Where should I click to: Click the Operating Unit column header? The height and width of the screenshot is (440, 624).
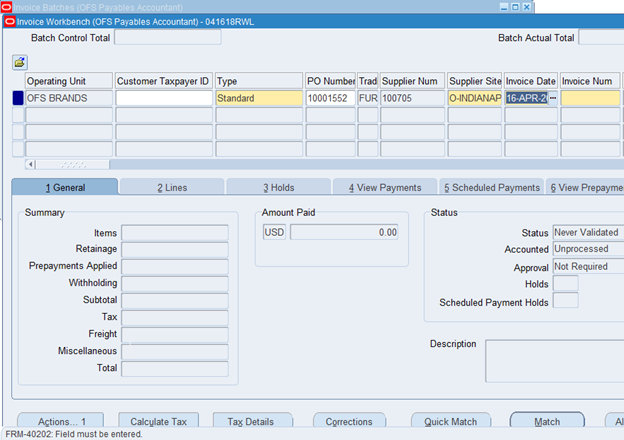coord(69,81)
